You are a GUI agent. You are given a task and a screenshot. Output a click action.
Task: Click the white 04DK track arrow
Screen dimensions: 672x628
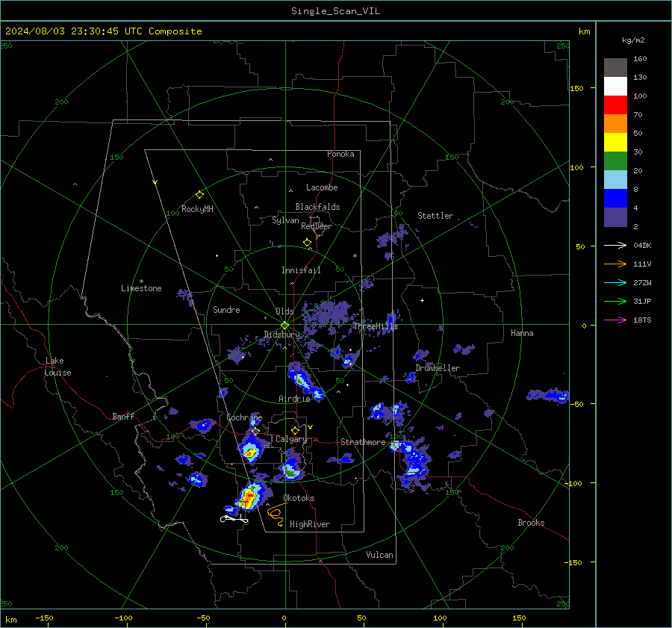tap(615, 245)
